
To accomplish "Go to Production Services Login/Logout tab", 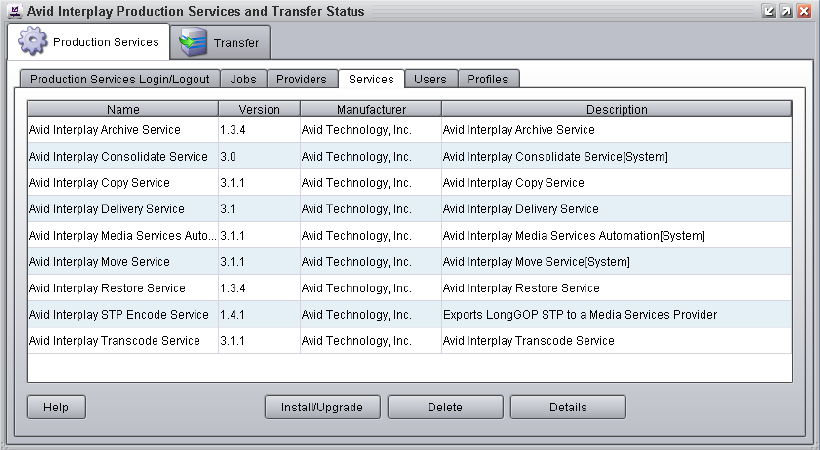I will 119,79.
